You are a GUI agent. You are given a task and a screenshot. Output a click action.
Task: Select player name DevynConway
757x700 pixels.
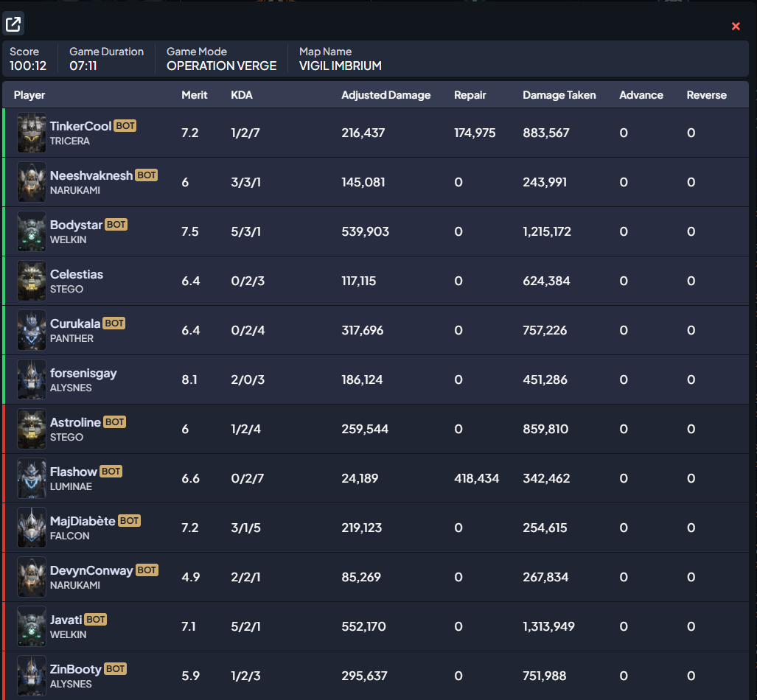pos(91,570)
